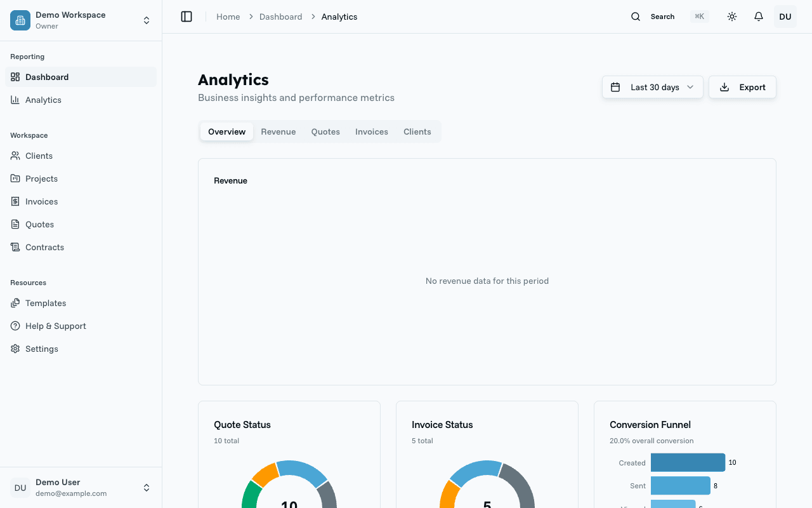The height and width of the screenshot is (508, 812).
Task: Click the orange segment of Quote Status donut
Action: point(266,474)
